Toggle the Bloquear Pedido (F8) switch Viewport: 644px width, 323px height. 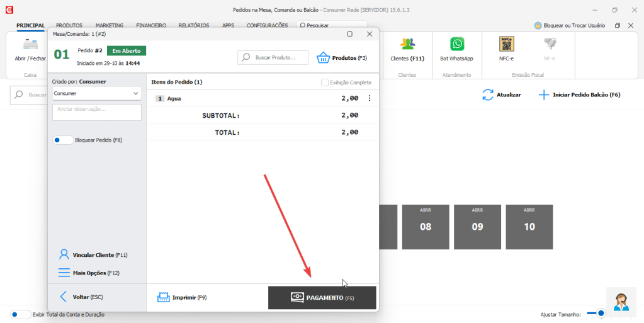click(63, 140)
